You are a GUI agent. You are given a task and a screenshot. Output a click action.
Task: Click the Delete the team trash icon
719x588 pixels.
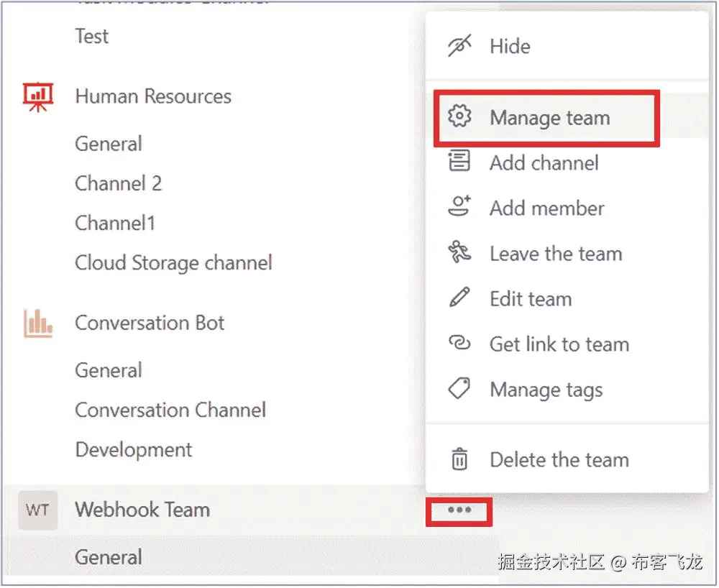click(x=459, y=459)
